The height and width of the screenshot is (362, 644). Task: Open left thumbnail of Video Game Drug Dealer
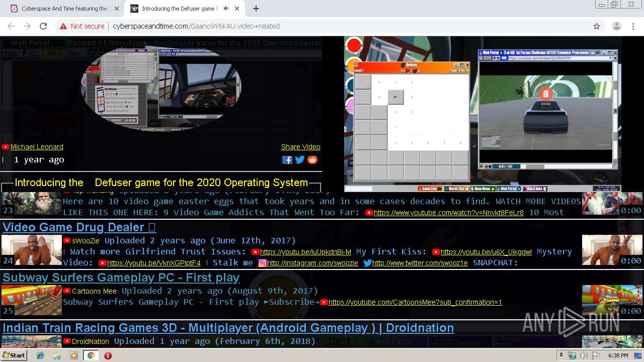pos(32,250)
